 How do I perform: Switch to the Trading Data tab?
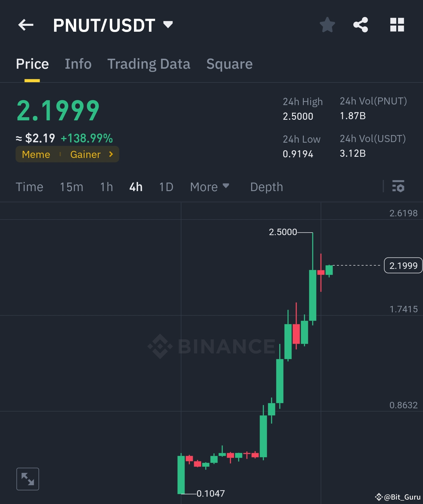[149, 64]
